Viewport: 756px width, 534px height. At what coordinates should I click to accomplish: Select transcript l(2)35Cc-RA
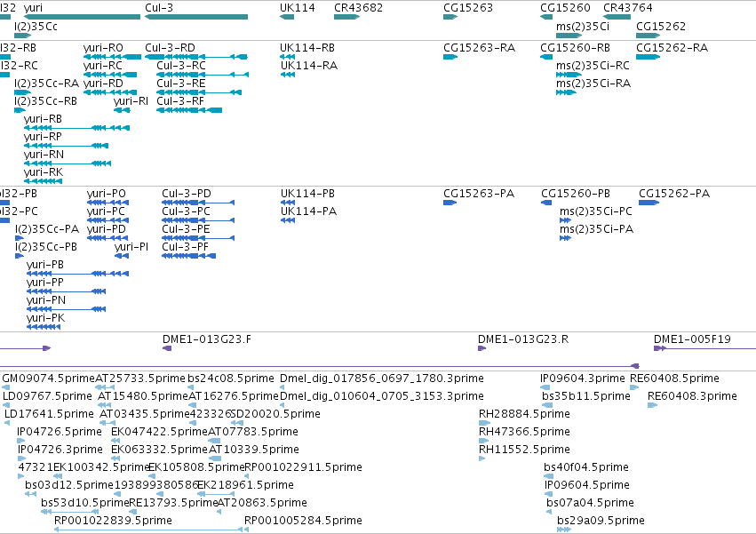23,92
